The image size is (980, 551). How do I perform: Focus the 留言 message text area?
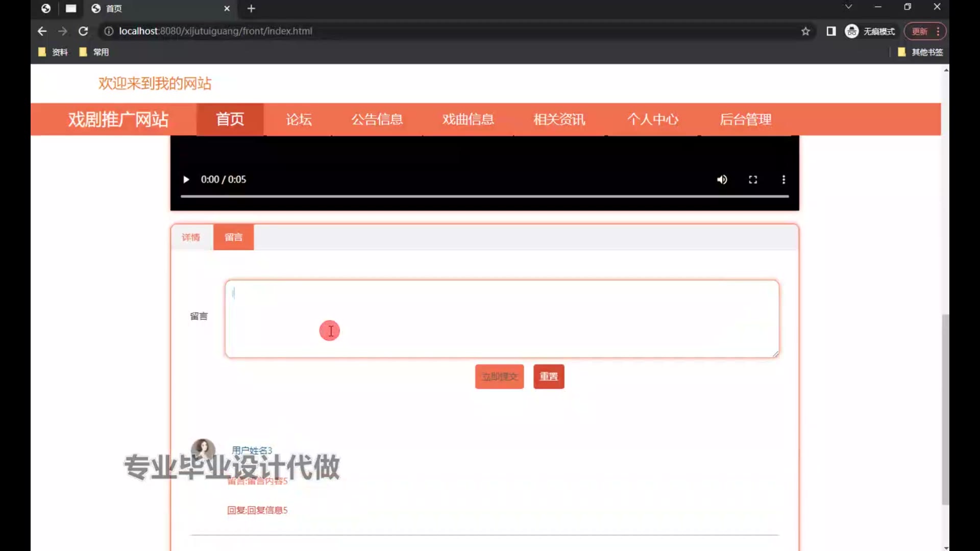502,318
